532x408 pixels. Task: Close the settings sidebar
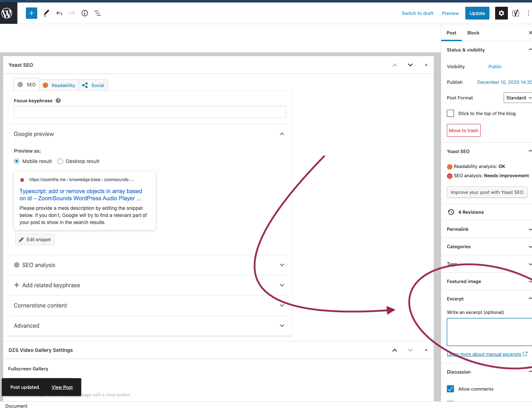click(x=530, y=33)
